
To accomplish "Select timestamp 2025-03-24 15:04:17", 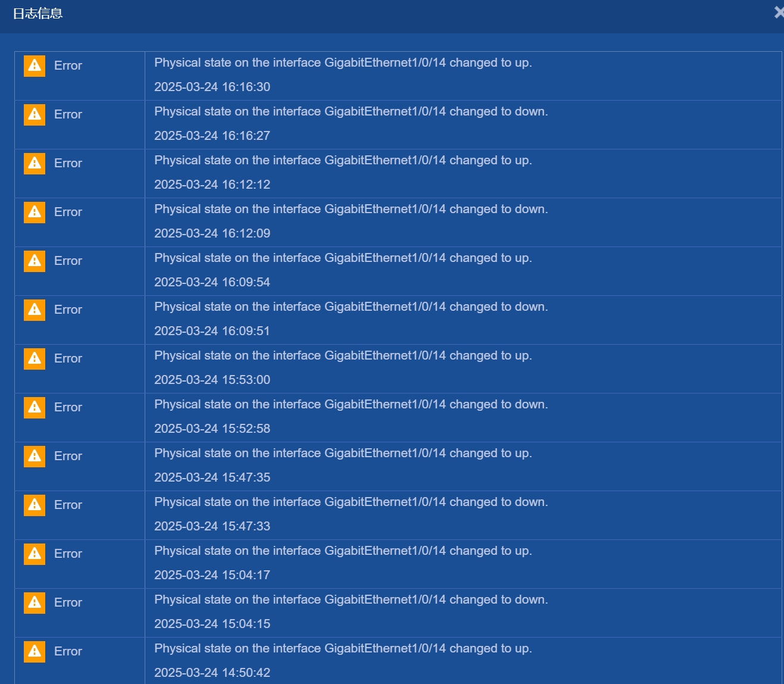I will (212, 575).
